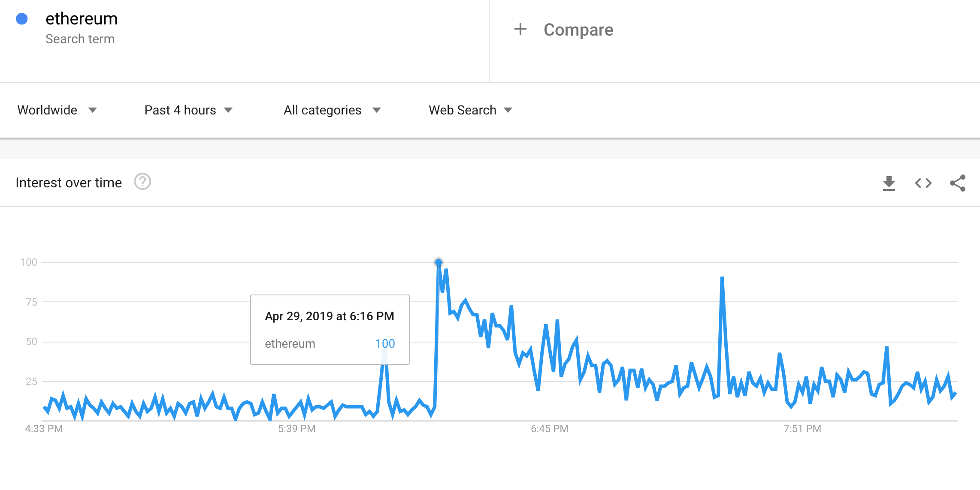Click the 5:39 PM axis label

(296, 429)
